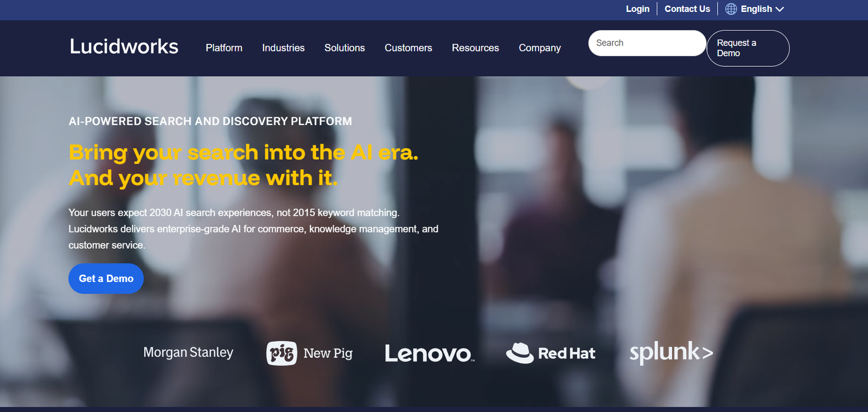Open the Platform menu
The image size is (868, 412).
point(224,48)
